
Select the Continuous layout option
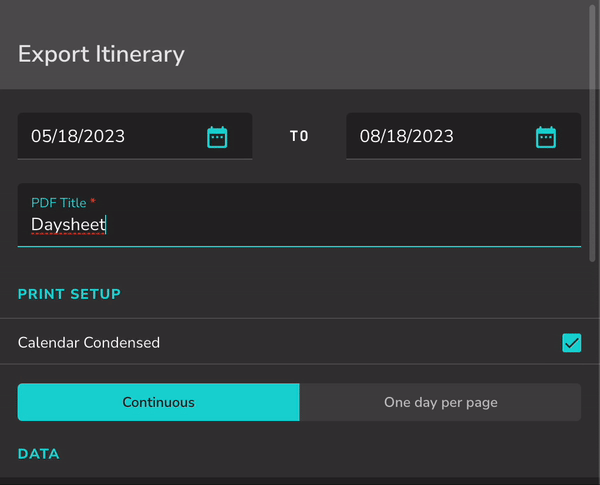coord(158,402)
